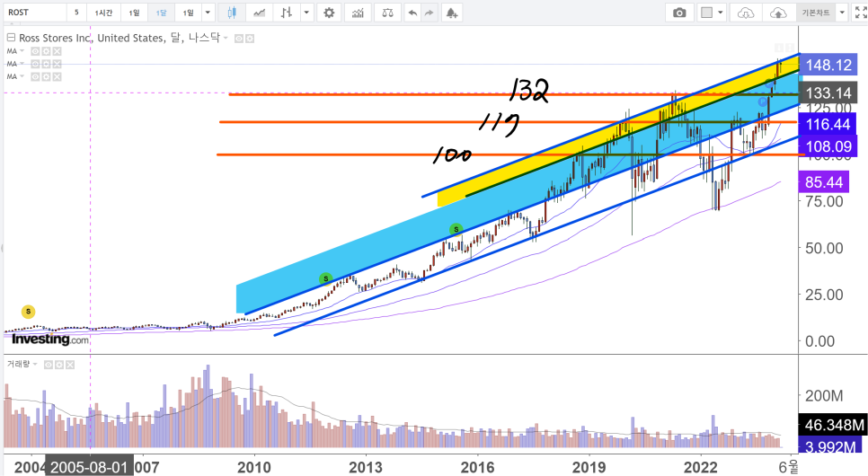Toggle visibility eye of Ross Stores series
This screenshot has width=868, height=476.
tap(239, 39)
